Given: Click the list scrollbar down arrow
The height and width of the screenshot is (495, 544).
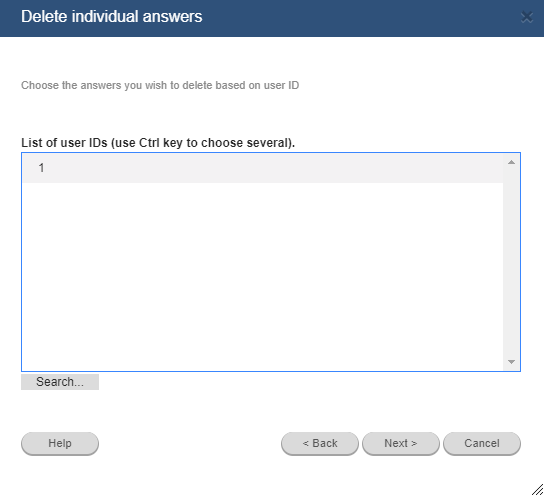Looking at the screenshot, I should tap(511, 362).
